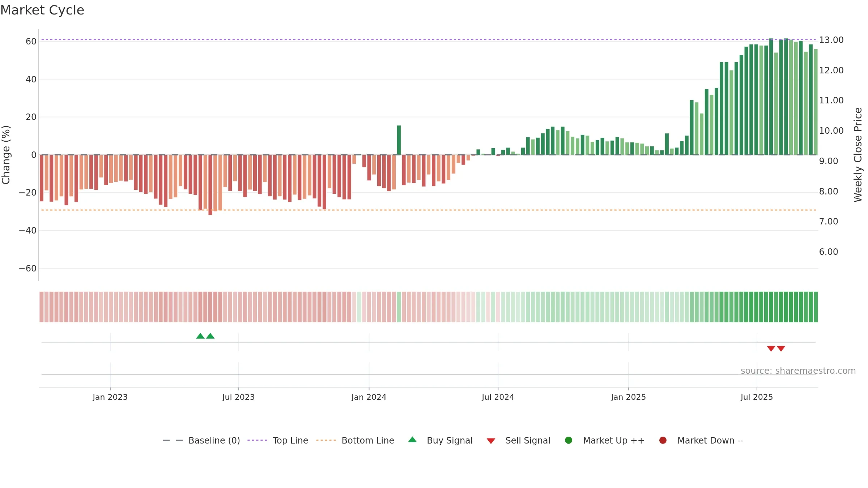Click the lowest red bar below the Bottom Line
The height and width of the screenshot is (488, 868).
tap(210, 185)
